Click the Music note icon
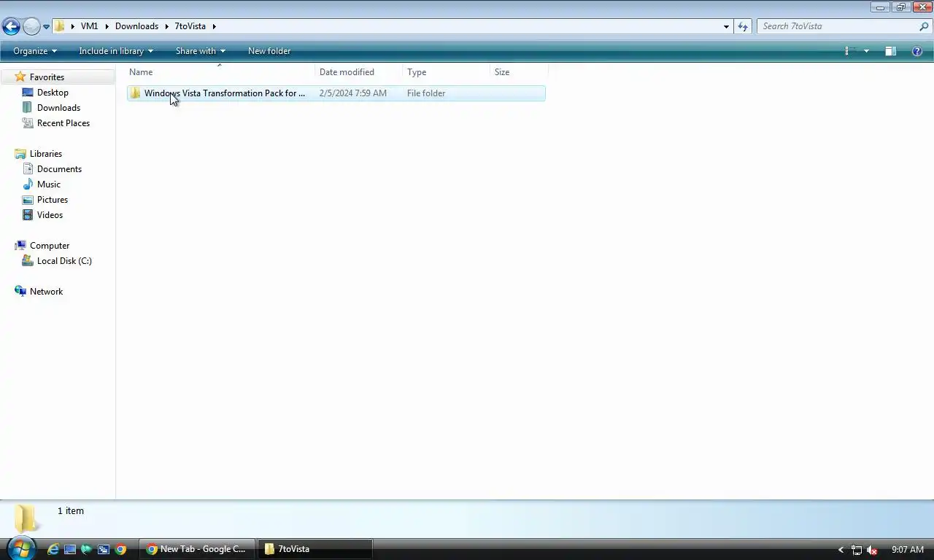Viewport: 934px width, 560px height. click(x=28, y=184)
